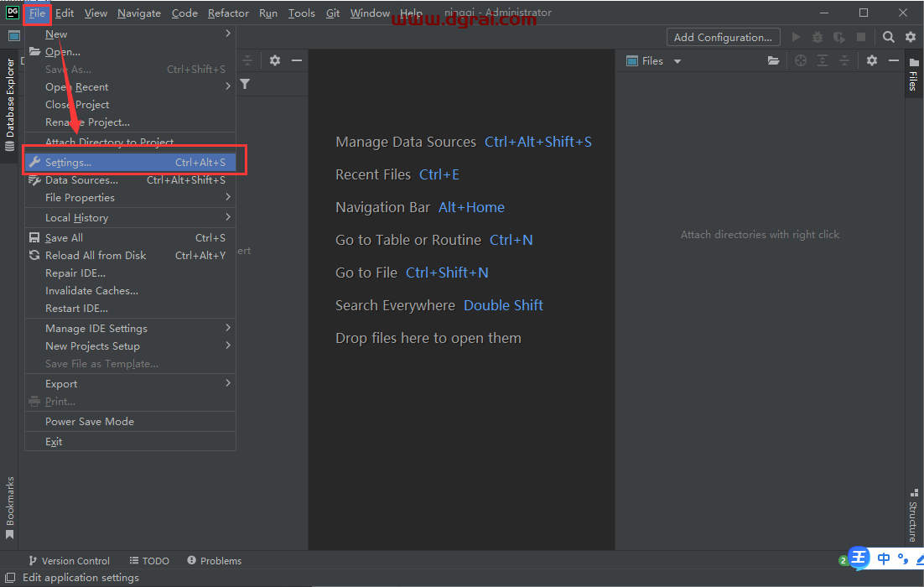The width and height of the screenshot is (924, 587).
Task: Open the Structure side tab
Action: pos(913,515)
